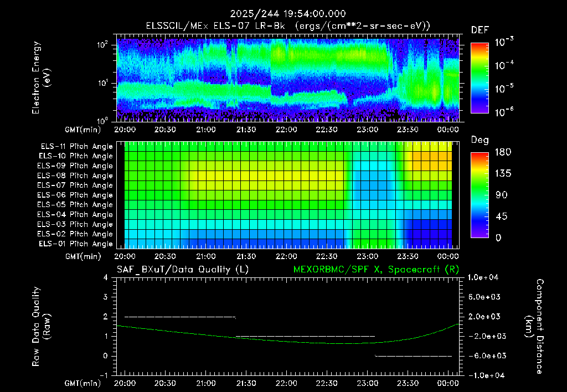Click the 'Component Distance (km)' axis label

point(534,326)
